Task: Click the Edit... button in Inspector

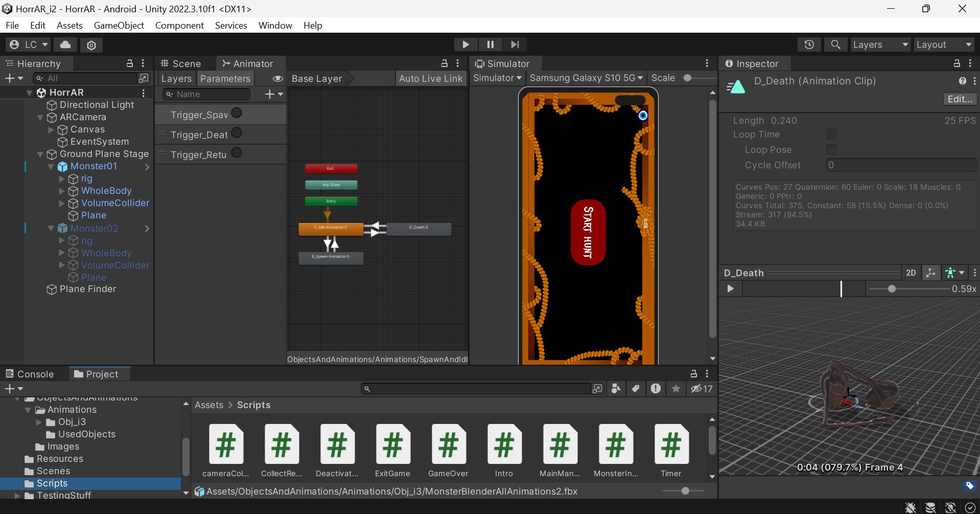Action: click(x=959, y=99)
